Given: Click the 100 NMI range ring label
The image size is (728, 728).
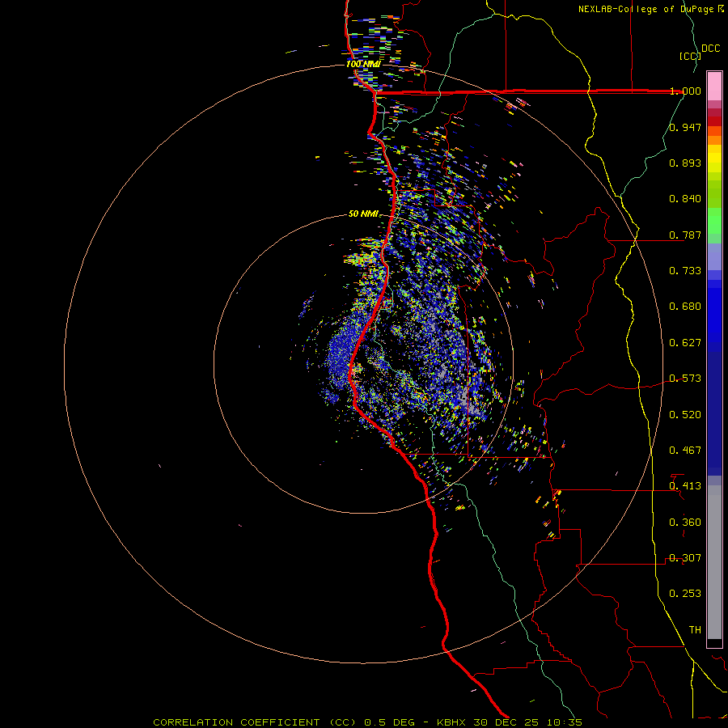Looking at the screenshot, I should [x=363, y=64].
